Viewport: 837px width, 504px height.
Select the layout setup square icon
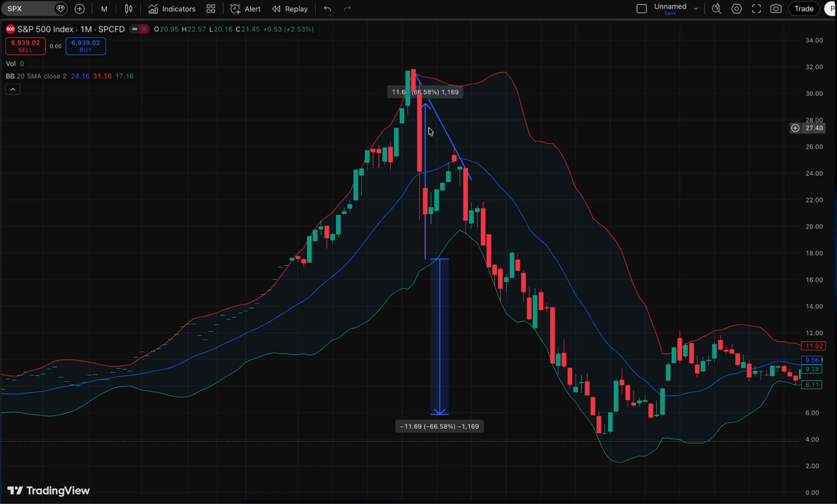point(642,9)
